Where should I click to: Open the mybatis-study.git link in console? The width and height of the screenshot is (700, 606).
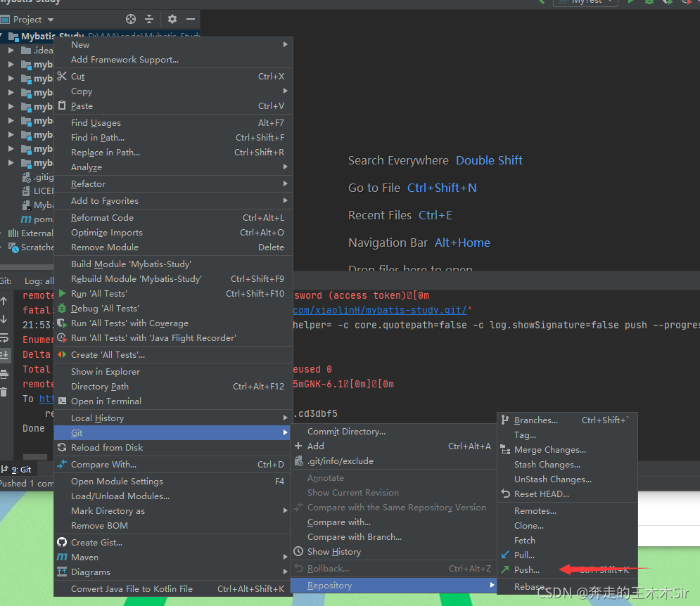point(380,310)
